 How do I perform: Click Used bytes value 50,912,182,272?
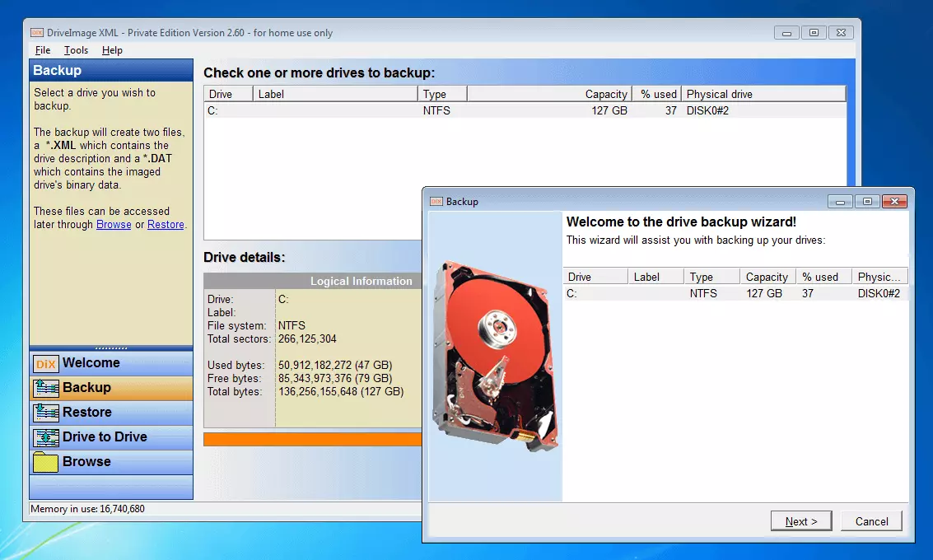(x=335, y=365)
